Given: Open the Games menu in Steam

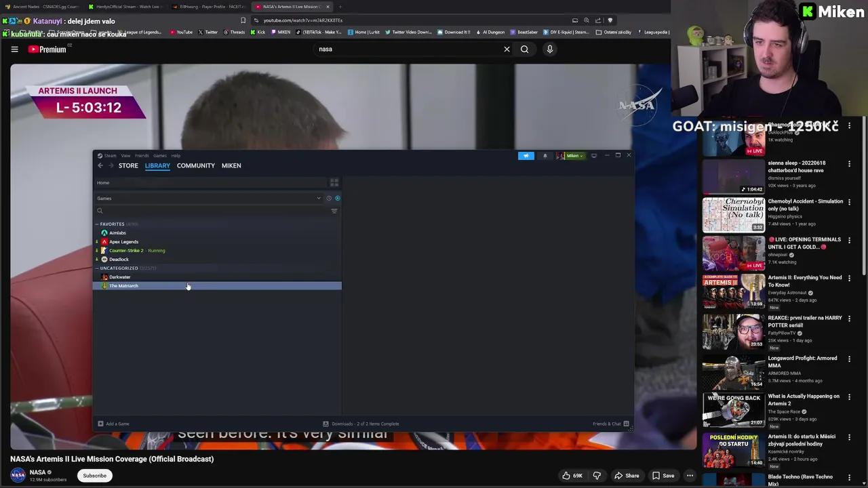Looking at the screenshot, I should click(160, 156).
